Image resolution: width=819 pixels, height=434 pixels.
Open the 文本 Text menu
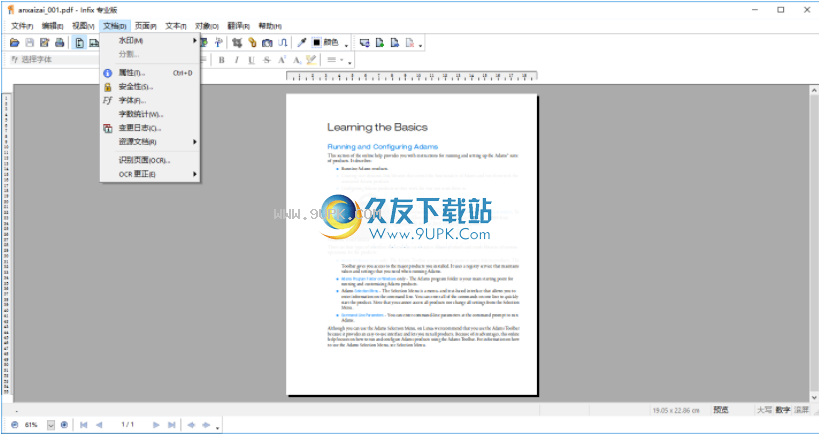coord(176,26)
